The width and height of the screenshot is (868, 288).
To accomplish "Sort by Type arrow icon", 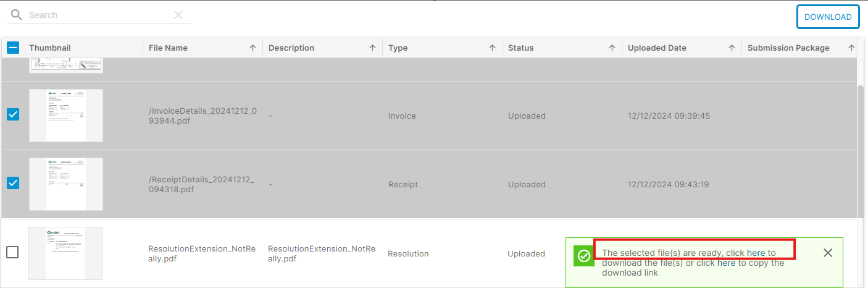I will [492, 48].
